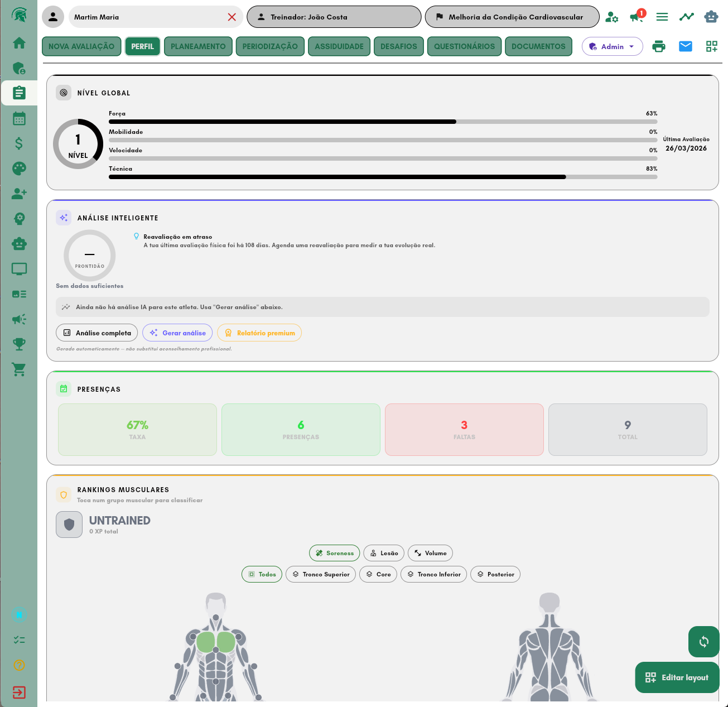Open the home icon in sidebar
Screen dimensions: 728x707
19,42
